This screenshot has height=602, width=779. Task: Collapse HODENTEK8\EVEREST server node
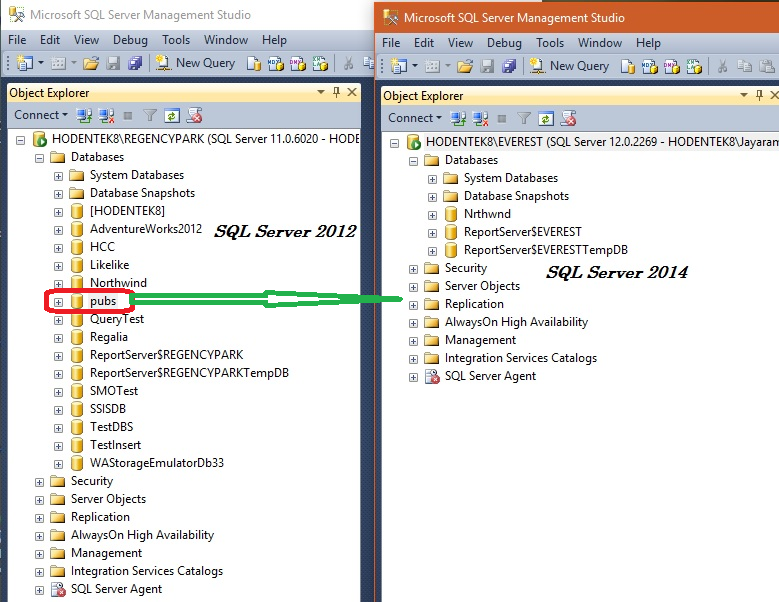click(x=394, y=143)
